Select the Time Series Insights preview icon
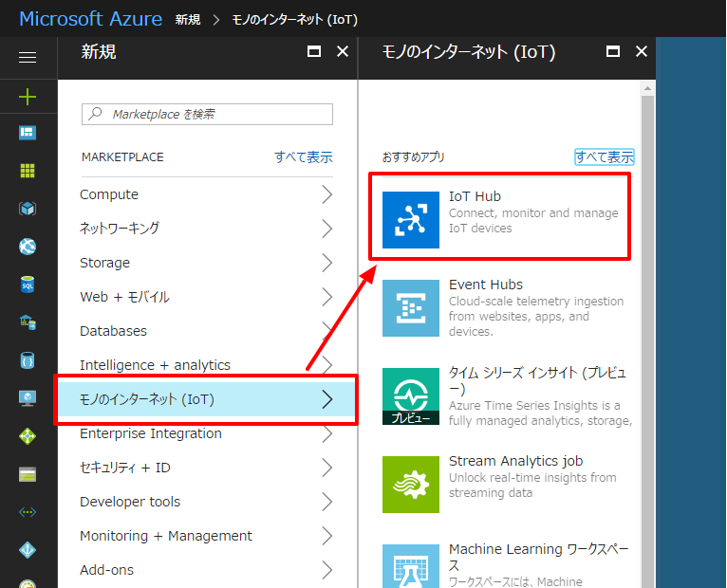Image resolution: width=727 pixels, height=588 pixels. (x=411, y=396)
